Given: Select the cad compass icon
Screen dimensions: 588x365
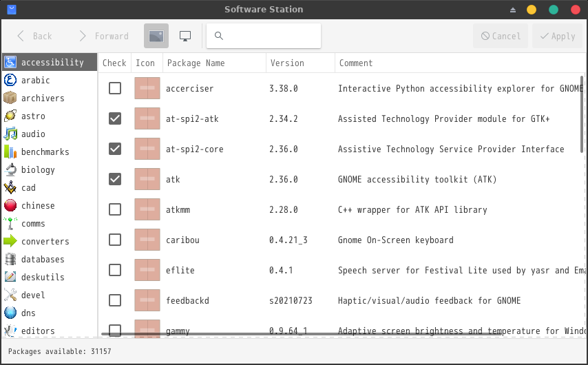Looking at the screenshot, I should (x=10, y=187).
